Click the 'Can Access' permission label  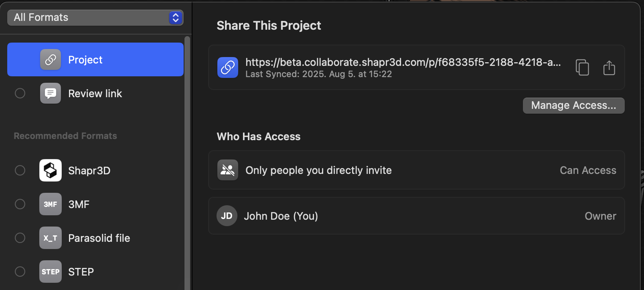pyautogui.click(x=588, y=170)
